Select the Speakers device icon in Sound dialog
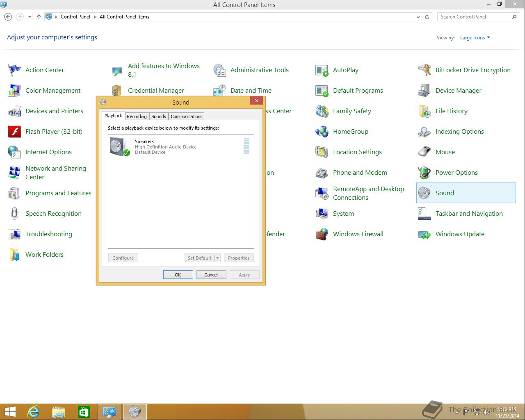 [120, 146]
